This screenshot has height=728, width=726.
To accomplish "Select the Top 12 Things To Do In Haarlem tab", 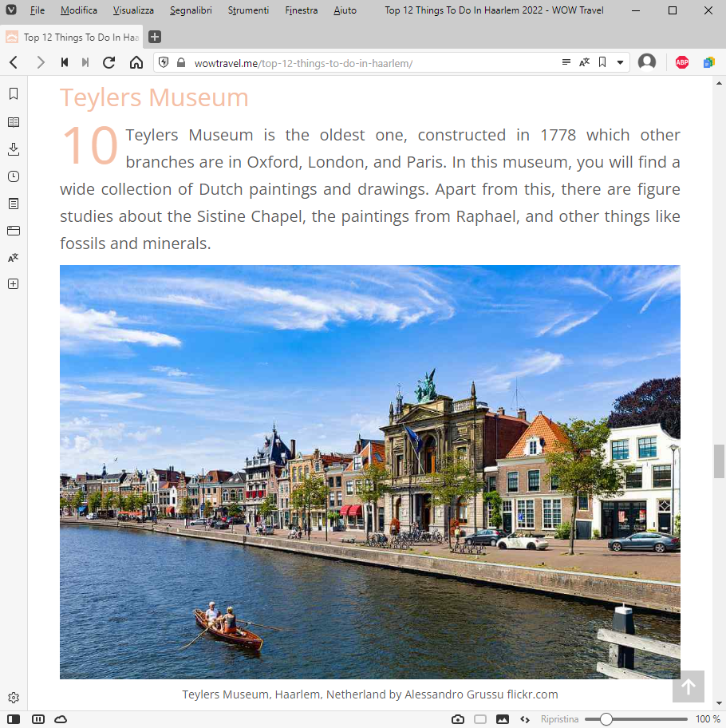I will click(72, 38).
